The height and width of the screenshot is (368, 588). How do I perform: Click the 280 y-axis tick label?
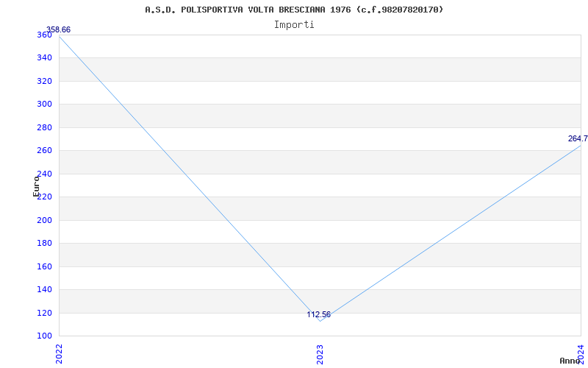pos(44,127)
